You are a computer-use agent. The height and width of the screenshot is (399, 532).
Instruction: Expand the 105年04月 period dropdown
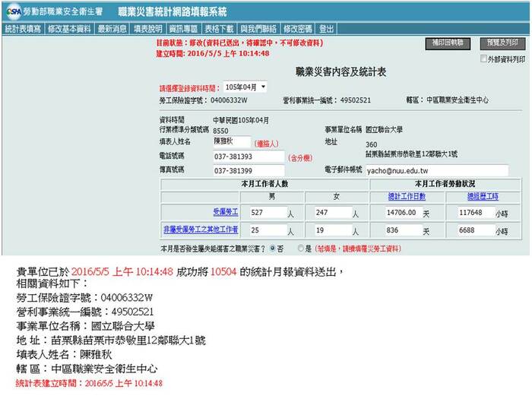(245, 87)
